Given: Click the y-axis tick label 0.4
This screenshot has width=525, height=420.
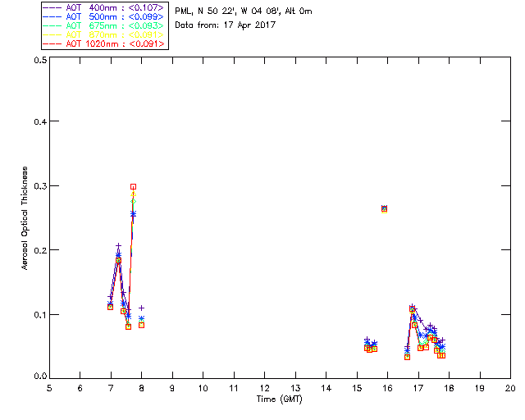Looking at the screenshot, I should click(40, 121).
